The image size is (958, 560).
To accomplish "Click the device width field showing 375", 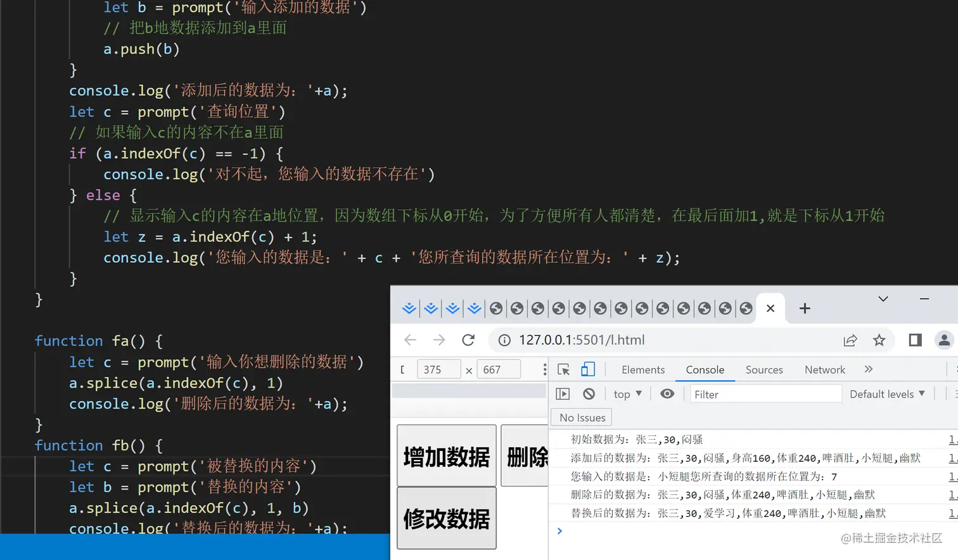I will pos(438,369).
